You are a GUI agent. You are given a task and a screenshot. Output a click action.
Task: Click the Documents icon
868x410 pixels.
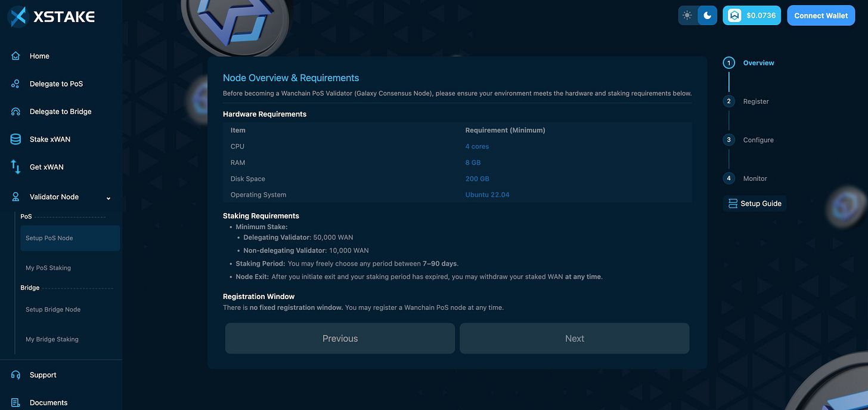pyautogui.click(x=16, y=403)
